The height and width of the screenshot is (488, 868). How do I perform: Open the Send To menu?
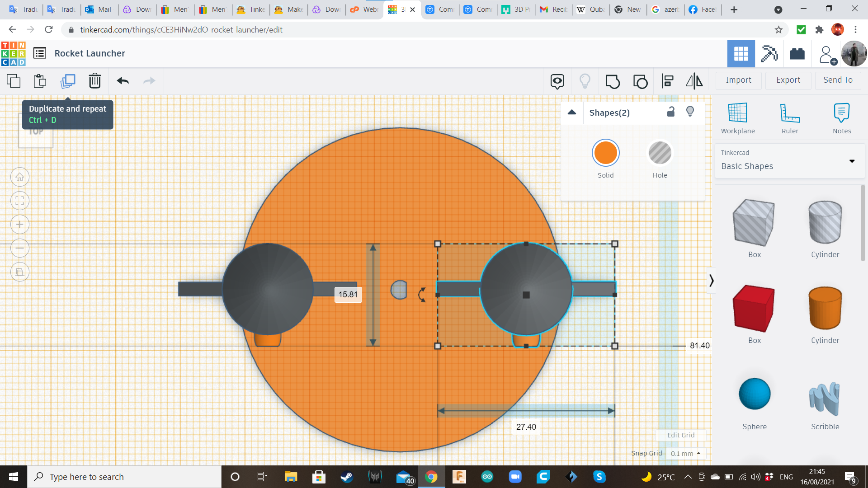(x=838, y=80)
